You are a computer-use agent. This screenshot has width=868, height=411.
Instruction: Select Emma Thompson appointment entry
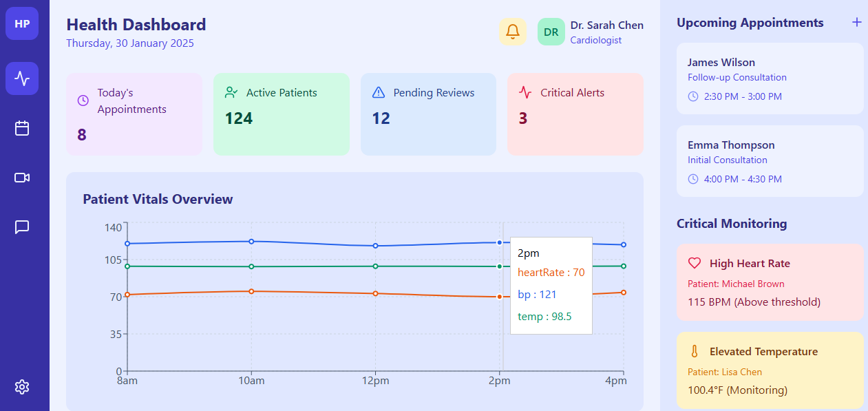click(770, 161)
